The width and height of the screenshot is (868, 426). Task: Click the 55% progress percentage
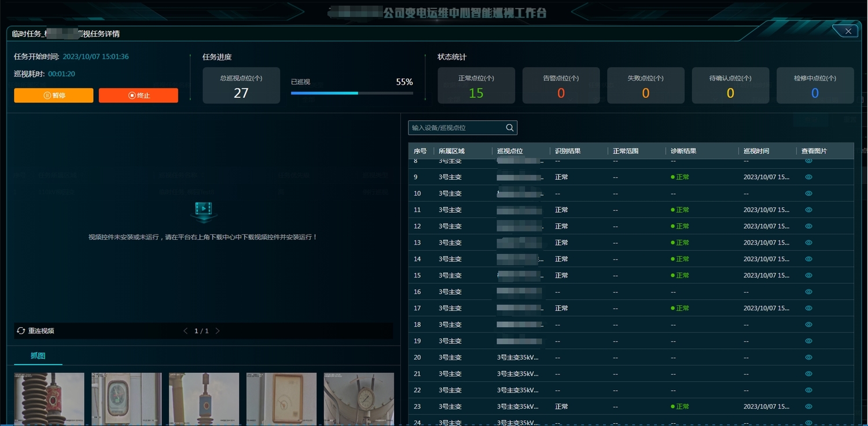(x=404, y=82)
